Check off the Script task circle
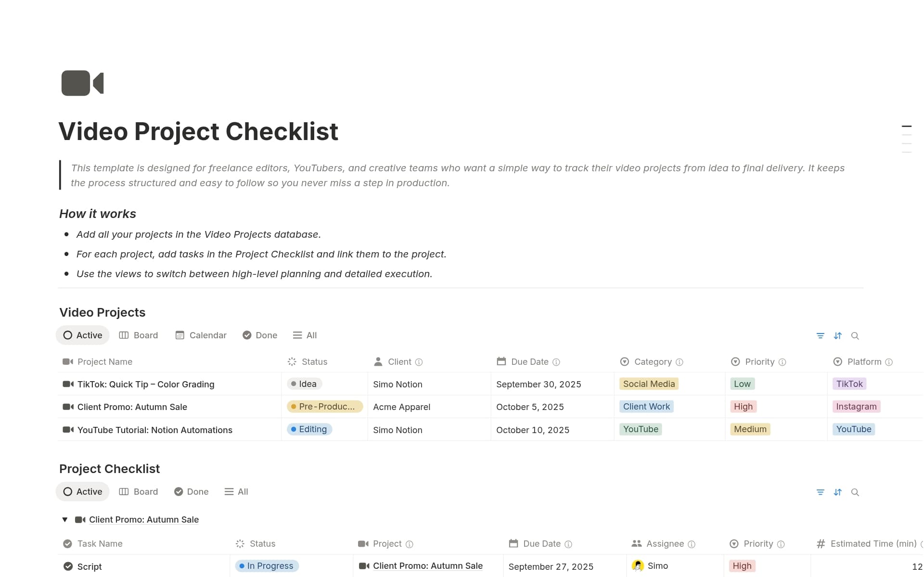Screen dimensions: 924x577 pos(67,566)
